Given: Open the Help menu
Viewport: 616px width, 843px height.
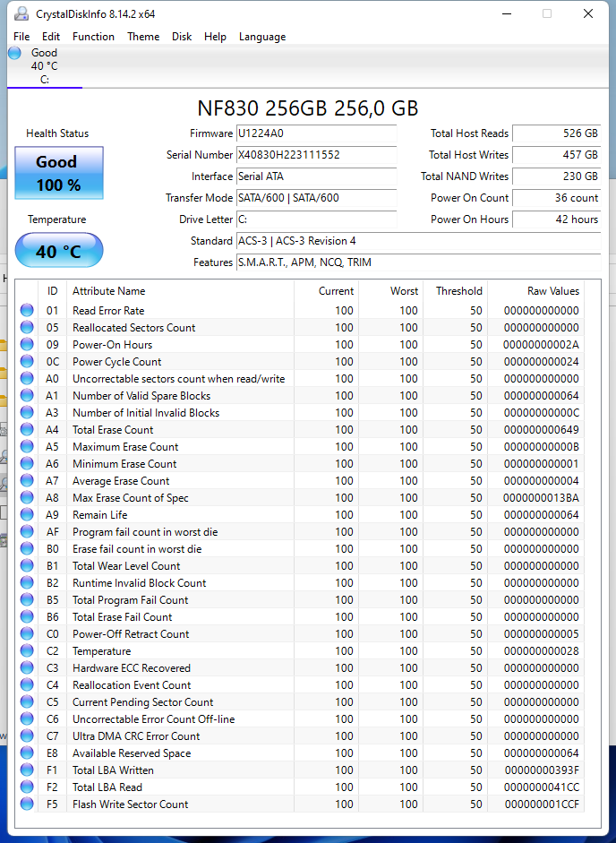Looking at the screenshot, I should pyautogui.click(x=215, y=37).
